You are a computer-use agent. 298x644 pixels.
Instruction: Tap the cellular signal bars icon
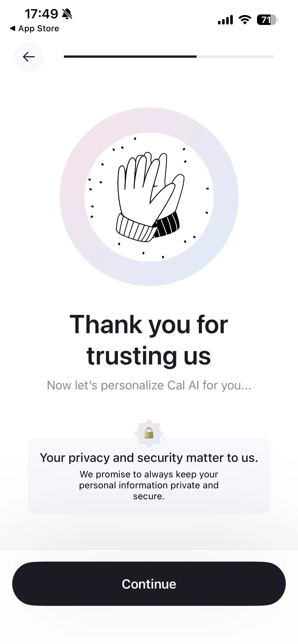point(225,20)
